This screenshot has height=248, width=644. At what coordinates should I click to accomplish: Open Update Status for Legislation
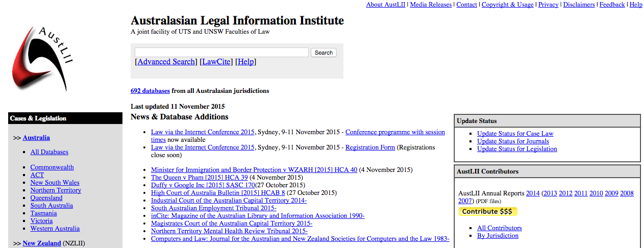517,149
